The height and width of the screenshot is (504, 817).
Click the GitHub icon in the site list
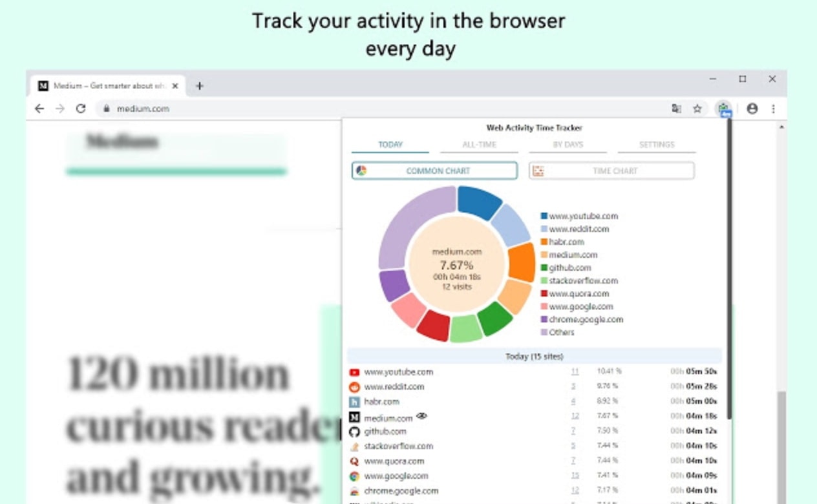pyautogui.click(x=354, y=432)
